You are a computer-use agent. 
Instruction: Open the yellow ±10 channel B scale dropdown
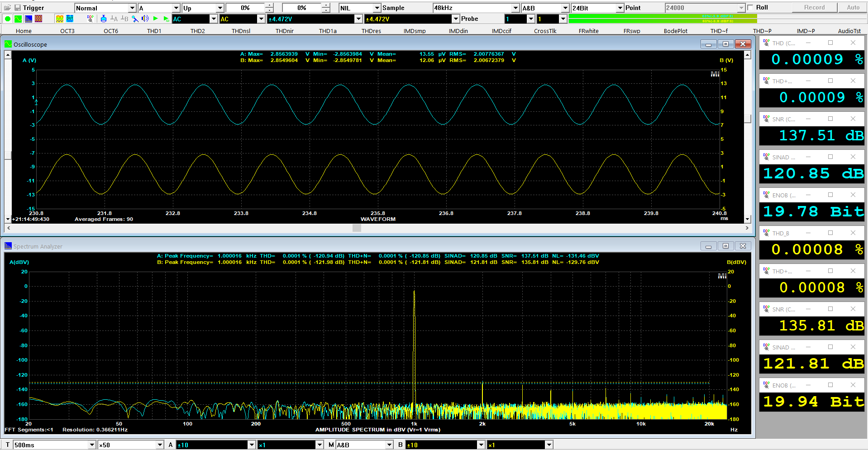point(445,445)
